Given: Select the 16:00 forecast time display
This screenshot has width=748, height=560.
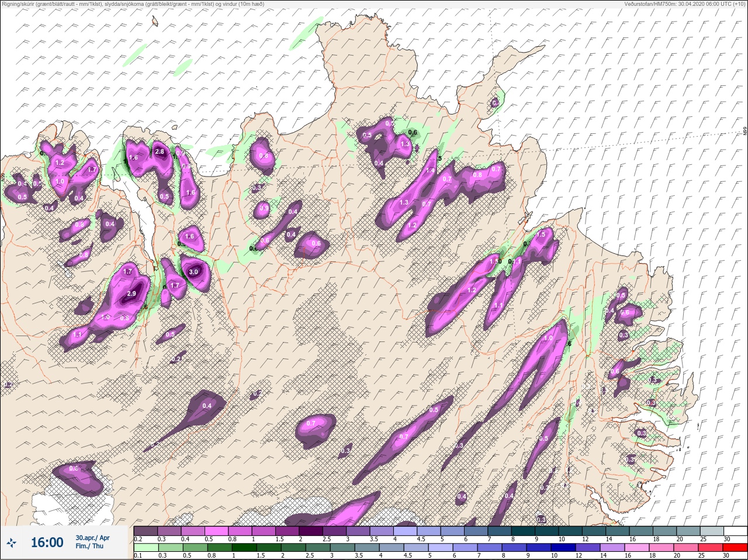Looking at the screenshot, I should [47, 542].
